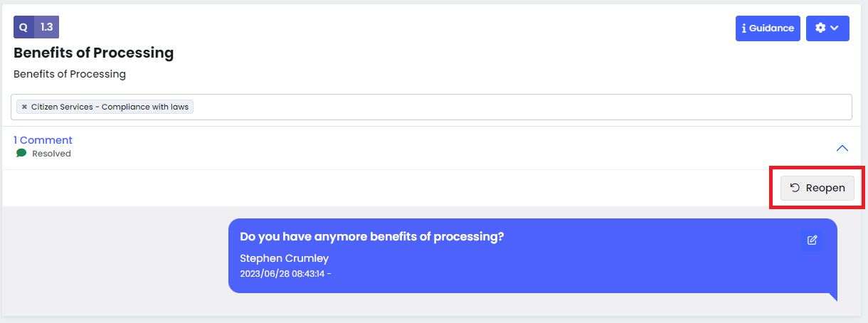Click the 1.3 question number badge
868x323 pixels.
point(46,27)
